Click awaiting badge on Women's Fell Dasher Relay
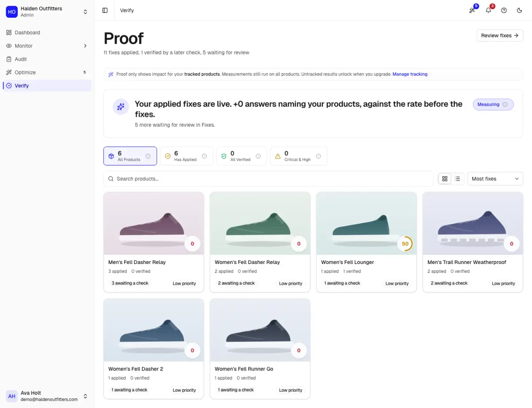Viewport: 532px width, 408px height. click(x=236, y=283)
